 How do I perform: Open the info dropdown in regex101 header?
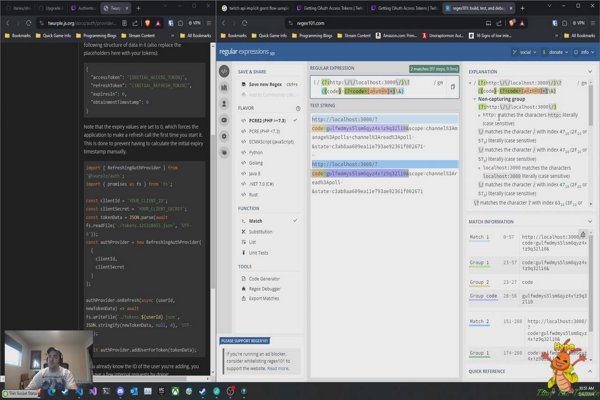pyautogui.click(x=584, y=52)
